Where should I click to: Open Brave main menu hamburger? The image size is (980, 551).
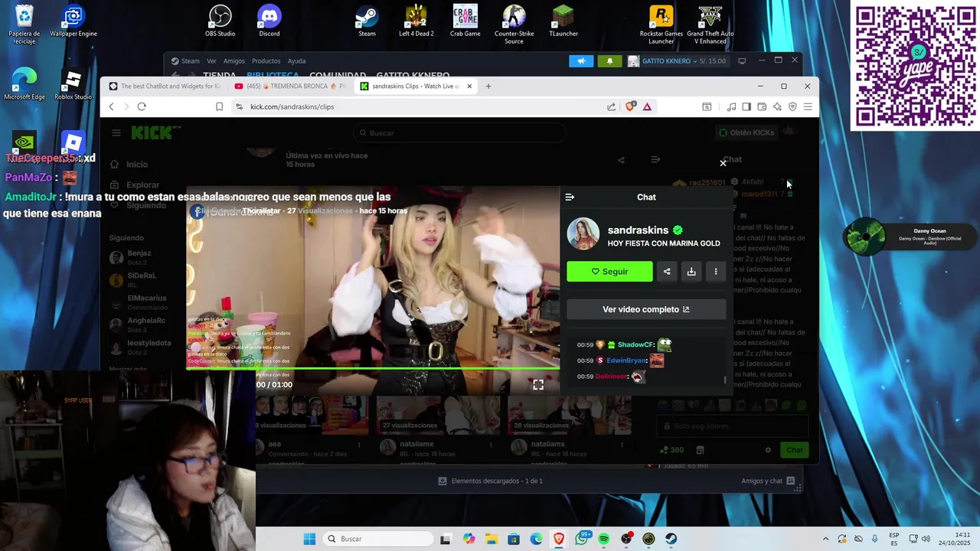808,107
